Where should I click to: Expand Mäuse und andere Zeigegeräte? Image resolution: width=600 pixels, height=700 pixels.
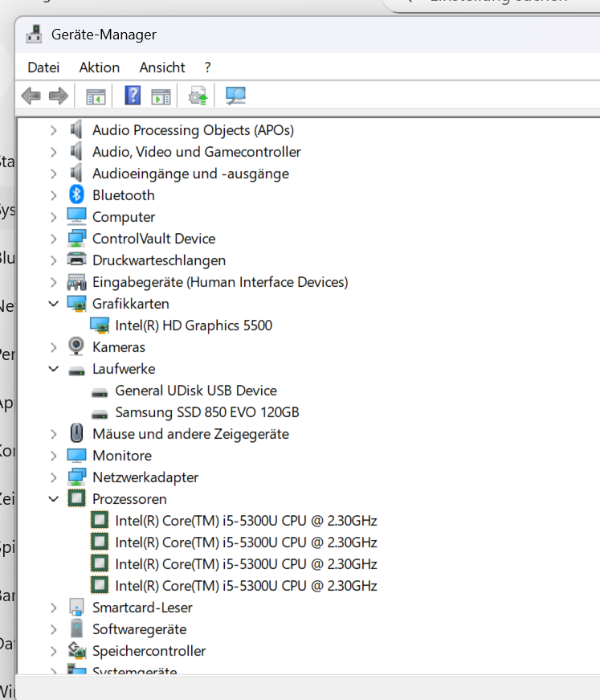point(54,434)
